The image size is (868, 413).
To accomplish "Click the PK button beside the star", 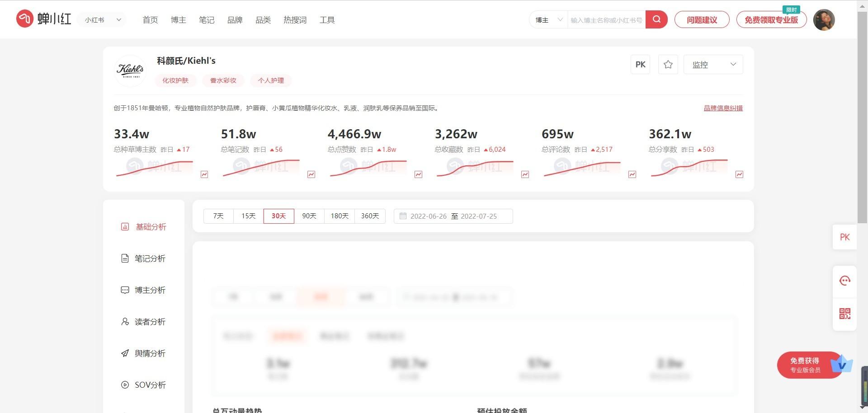I will [640, 65].
